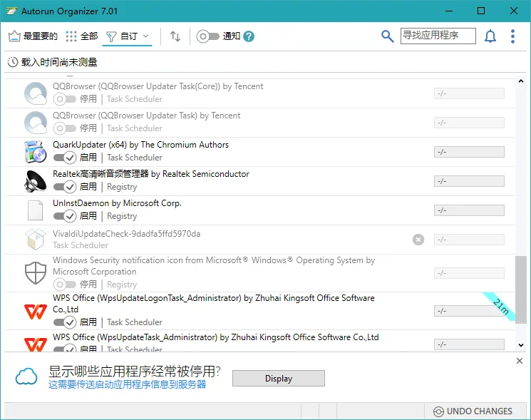Select the Realtek高清晰音频管理器 entry title

pos(150,174)
